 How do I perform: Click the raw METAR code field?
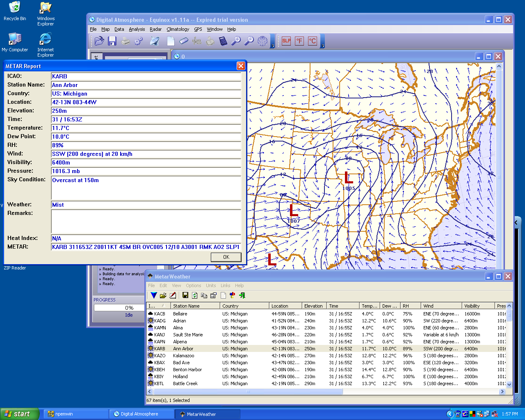(x=146, y=247)
